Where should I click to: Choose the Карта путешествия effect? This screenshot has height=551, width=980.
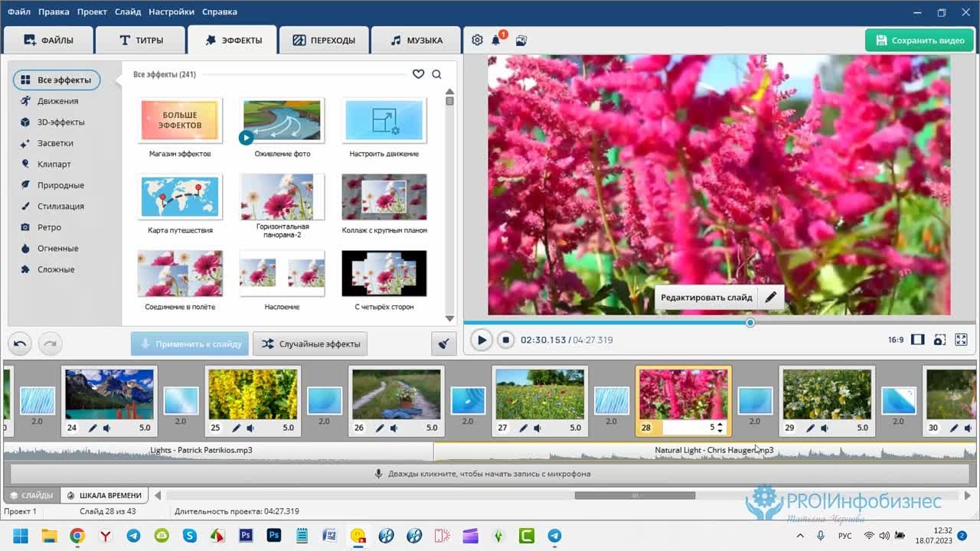(x=180, y=197)
